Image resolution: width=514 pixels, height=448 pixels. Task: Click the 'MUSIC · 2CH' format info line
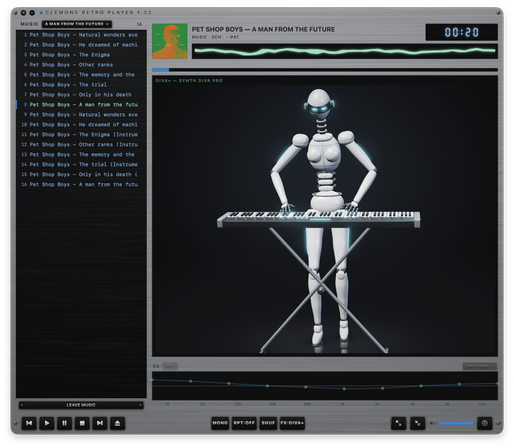(x=215, y=37)
